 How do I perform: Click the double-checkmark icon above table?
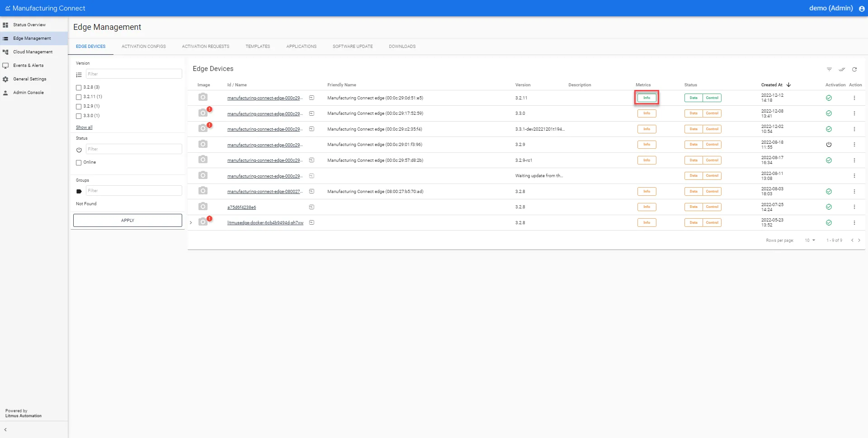click(842, 69)
